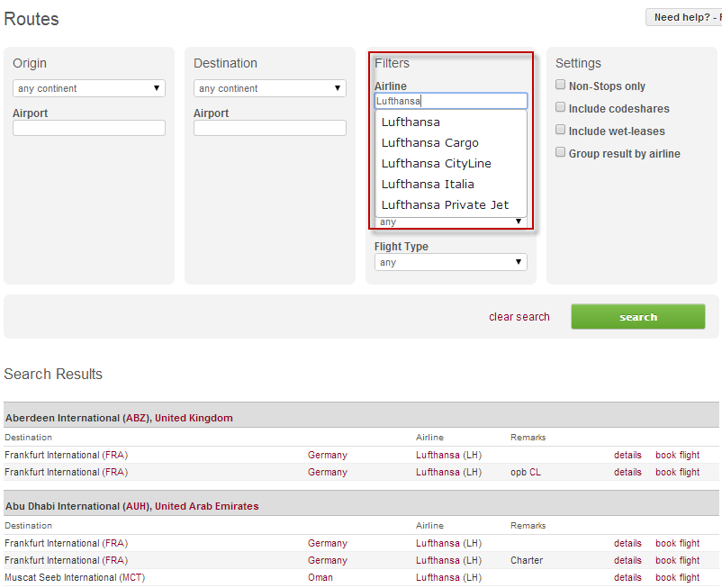The height and width of the screenshot is (588, 722).
Task: Expand the Destination continent dropdown
Action: pos(270,88)
